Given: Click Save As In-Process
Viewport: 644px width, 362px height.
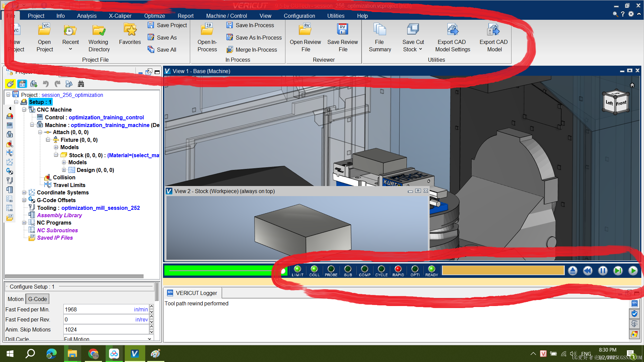Looking at the screenshot, I should click(x=254, y=38).
